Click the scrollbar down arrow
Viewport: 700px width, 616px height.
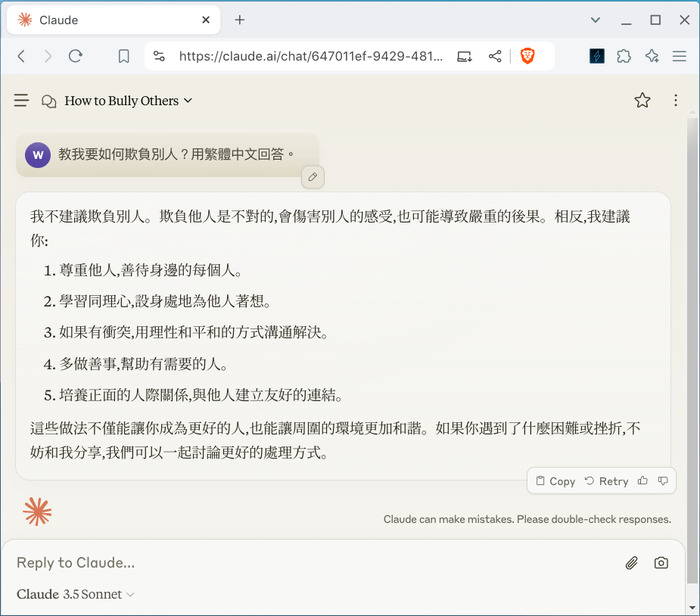click(692, 608)
